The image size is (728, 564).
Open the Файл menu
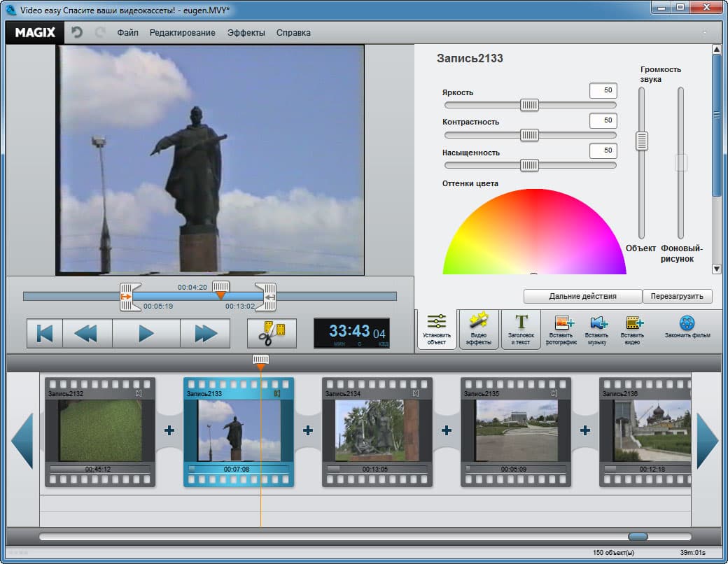tap(127, 33)
